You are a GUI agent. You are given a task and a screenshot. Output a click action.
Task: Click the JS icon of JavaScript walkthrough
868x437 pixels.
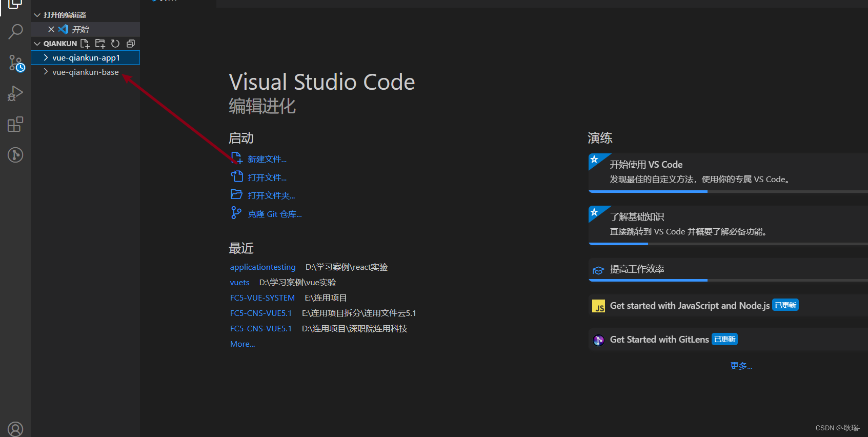(599, 306)
